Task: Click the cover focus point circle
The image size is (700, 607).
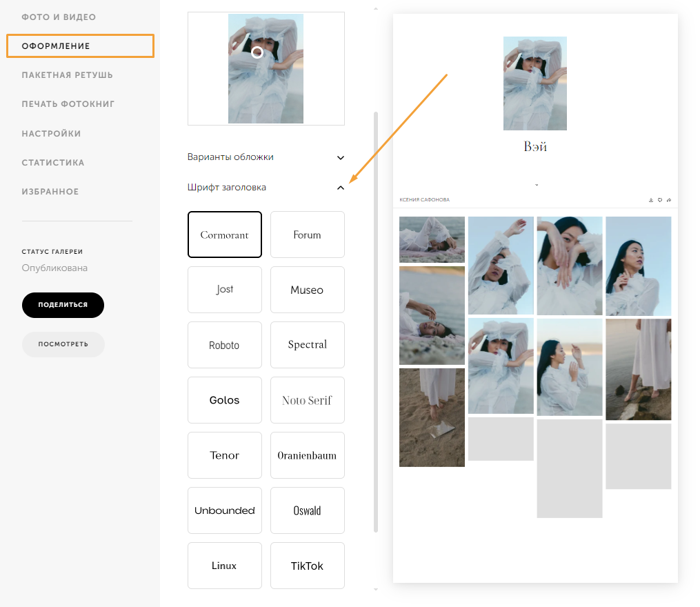Action: [257, 52]
